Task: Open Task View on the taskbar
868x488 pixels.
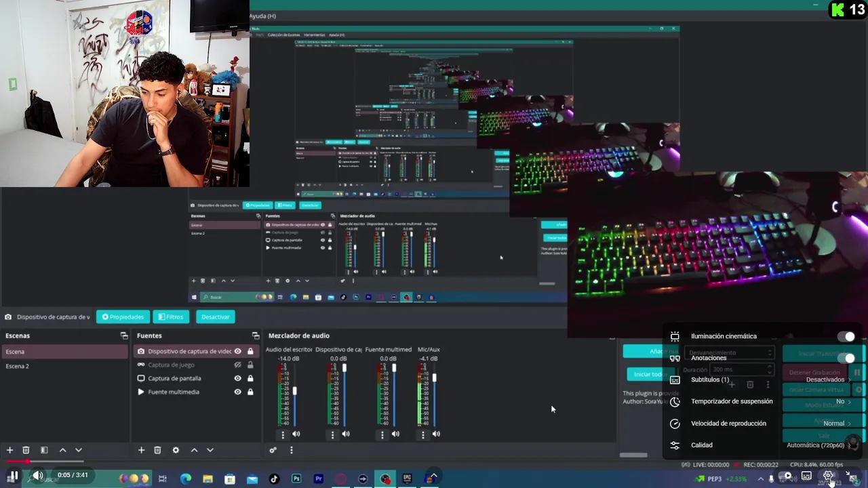Action: coord(163,479)
